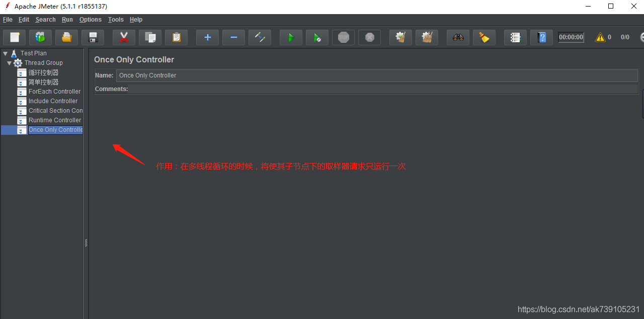This screenshot has width=644, height=319.
Task: Open the Run menu
Action: click(x=67, y=20)
